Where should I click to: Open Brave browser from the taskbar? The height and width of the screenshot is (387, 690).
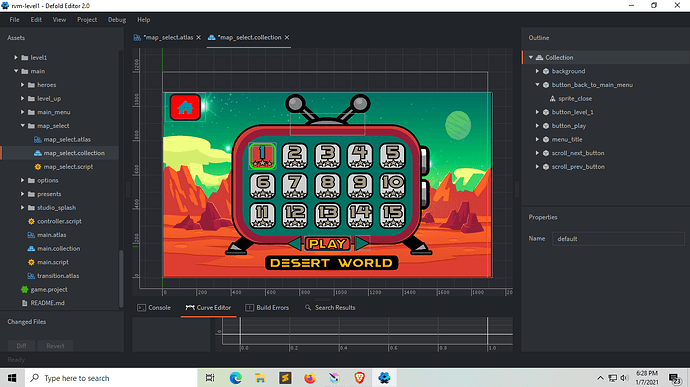point(360,378)
